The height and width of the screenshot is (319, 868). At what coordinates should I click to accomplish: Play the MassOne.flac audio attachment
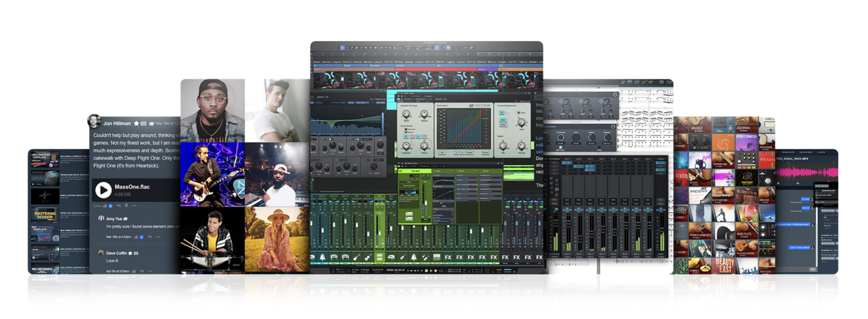(x=103, y=190)
